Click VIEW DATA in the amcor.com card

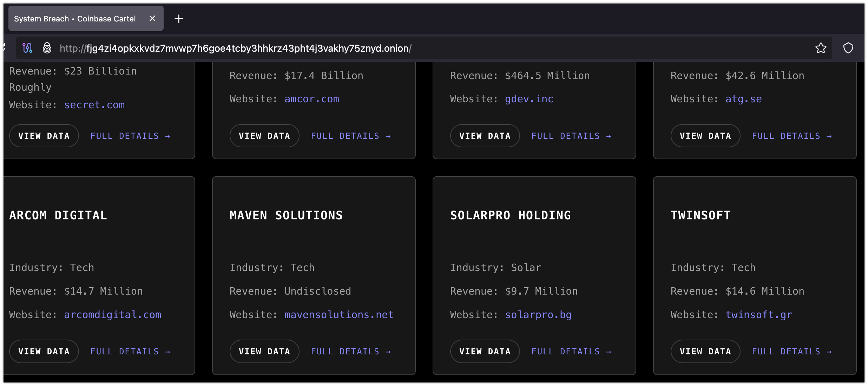pyautogui.click(x=264, y=136)
